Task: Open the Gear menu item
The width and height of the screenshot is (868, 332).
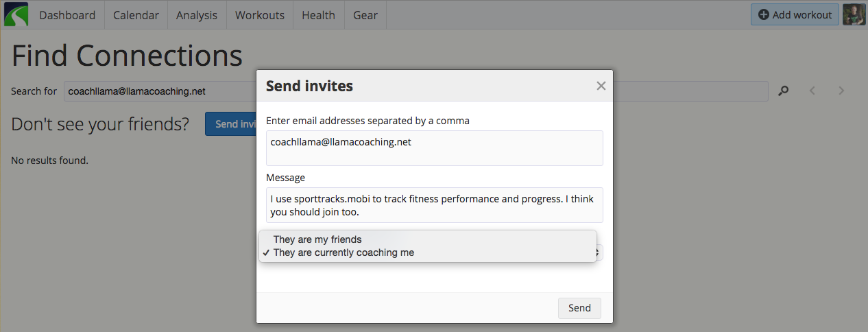Action: tap(365, 14)
